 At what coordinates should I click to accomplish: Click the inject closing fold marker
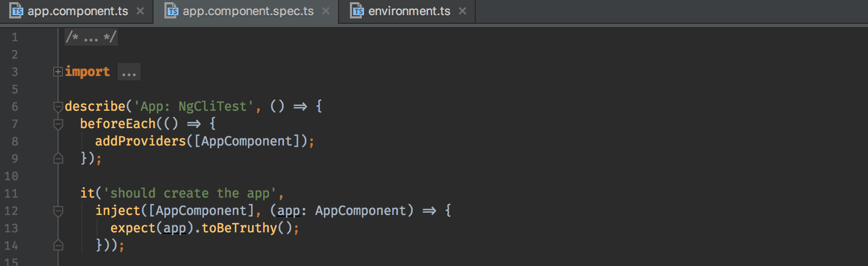point(58,245)
